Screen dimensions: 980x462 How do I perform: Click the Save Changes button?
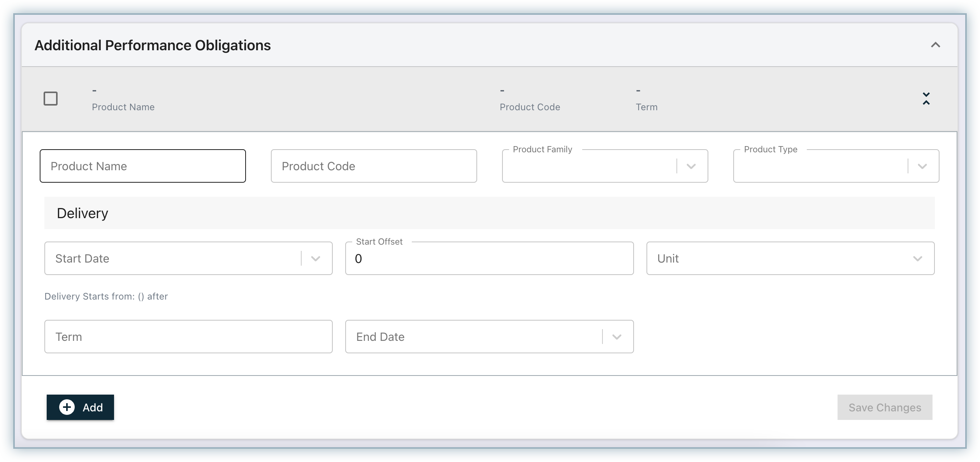pos(885,407)
